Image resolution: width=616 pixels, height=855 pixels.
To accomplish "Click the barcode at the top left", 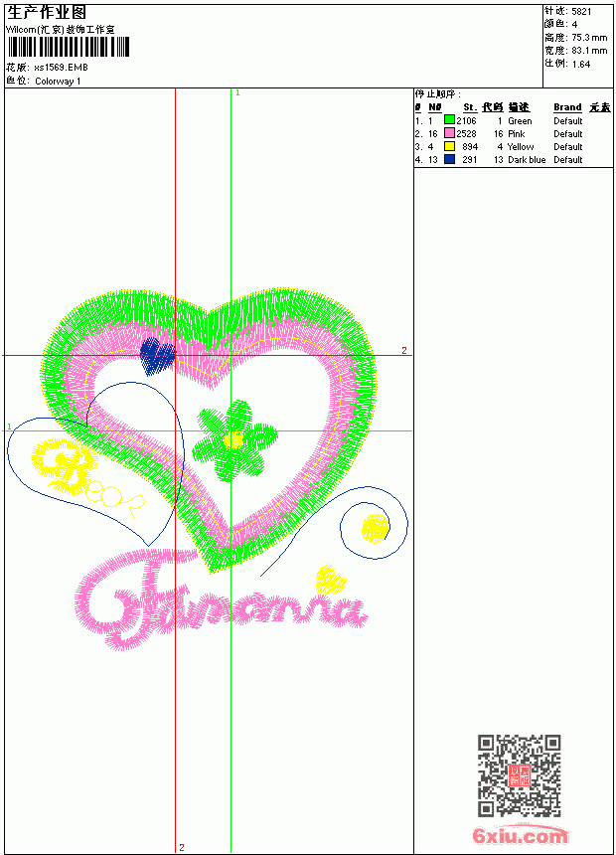I will pyautogui.click(x=69, y=47).
